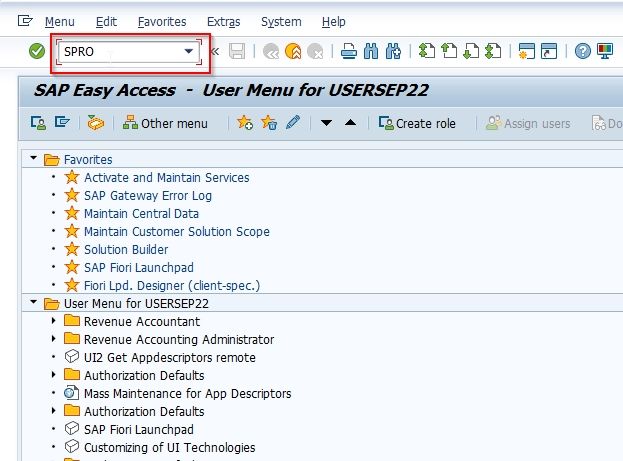Viewport: 623px width, 461px height.
Task: Collapse the User Menu for USERSEP22 folder
Action: coord(33,302)
